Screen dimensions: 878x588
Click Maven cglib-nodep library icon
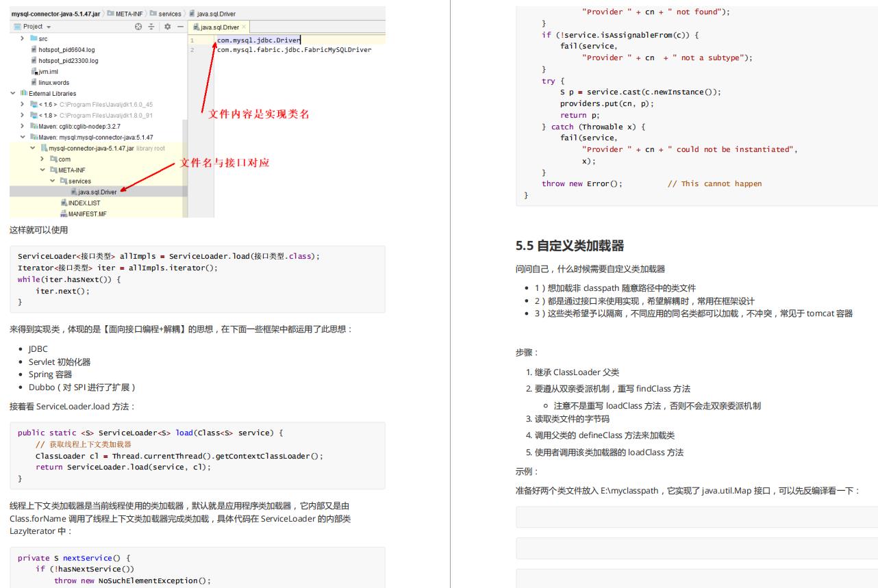point(34,126)
